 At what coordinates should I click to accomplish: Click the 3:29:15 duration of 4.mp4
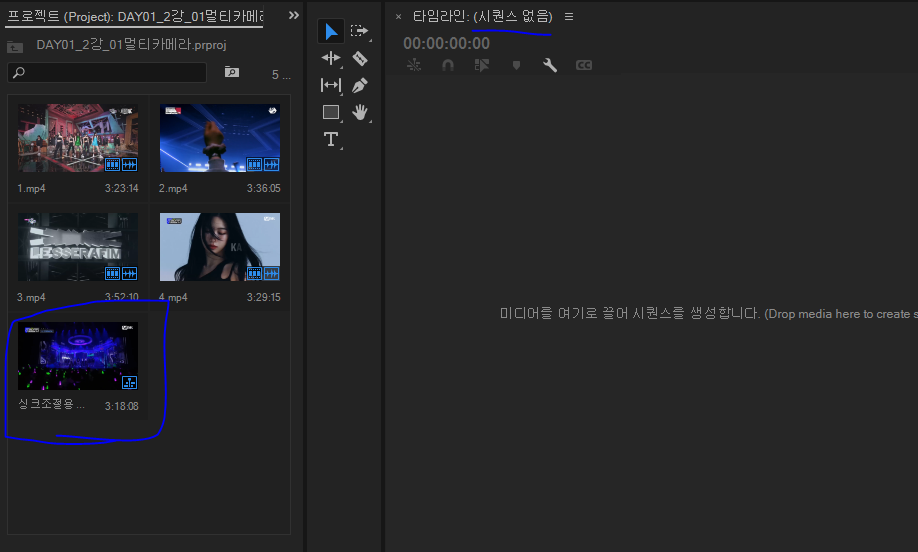coord(263,297)
